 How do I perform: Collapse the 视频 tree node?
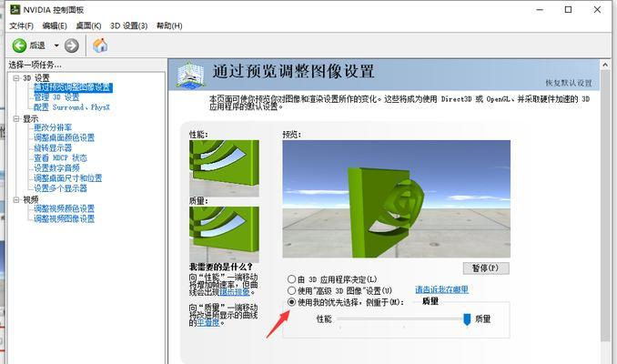point(16,199)
